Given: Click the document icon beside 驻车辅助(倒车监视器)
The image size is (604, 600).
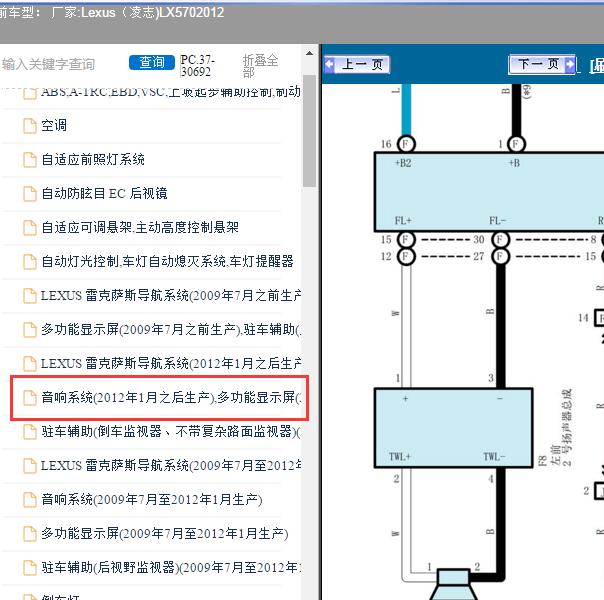Looking at the screenshot, I should pos(30,432).
